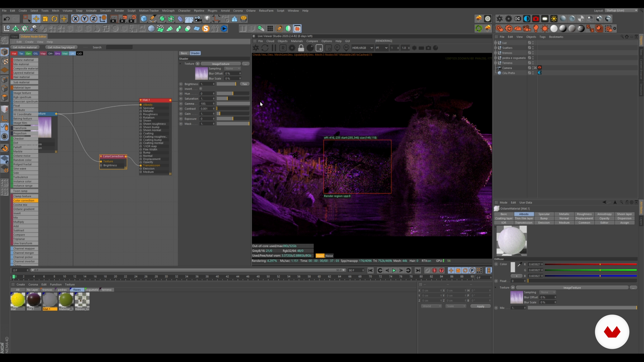Add orange Octane camera object
This screenshot has height=362, width=644.
[527, 29]
